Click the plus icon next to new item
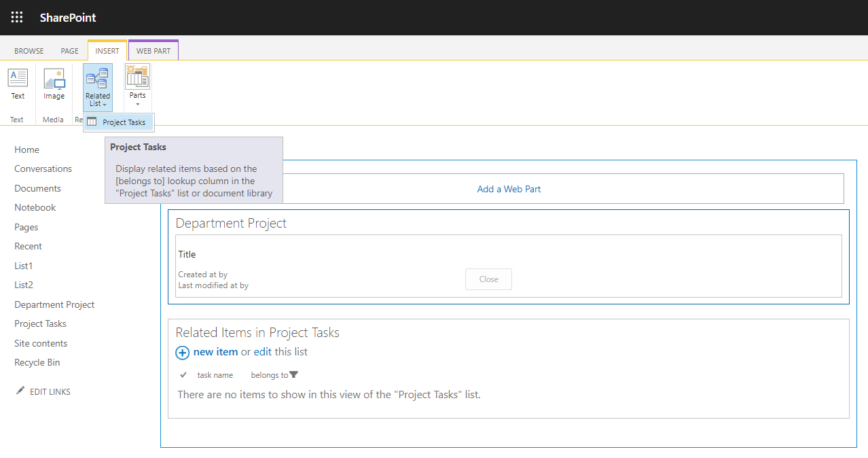The image size is (868, 458). coord(183,353)
